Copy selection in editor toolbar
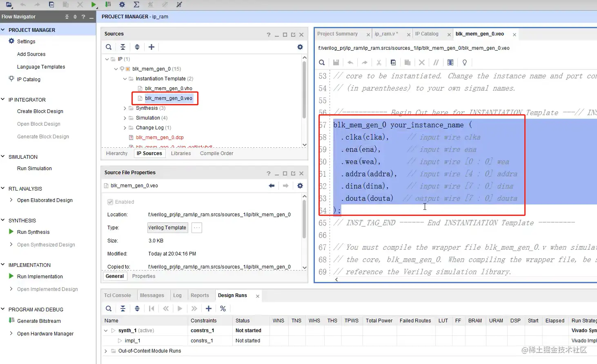597x364 pixels. [393, 62]
